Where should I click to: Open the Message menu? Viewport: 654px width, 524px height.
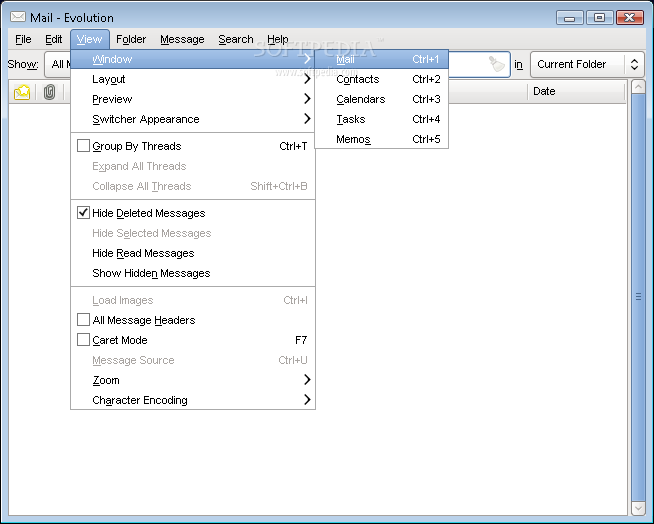click(182, 39)
